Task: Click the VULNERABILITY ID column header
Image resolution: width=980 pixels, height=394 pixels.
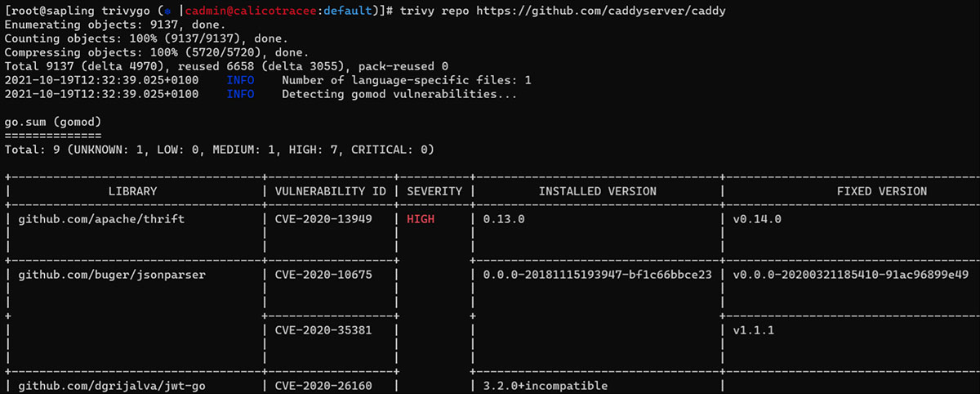Action: [330, 191]
